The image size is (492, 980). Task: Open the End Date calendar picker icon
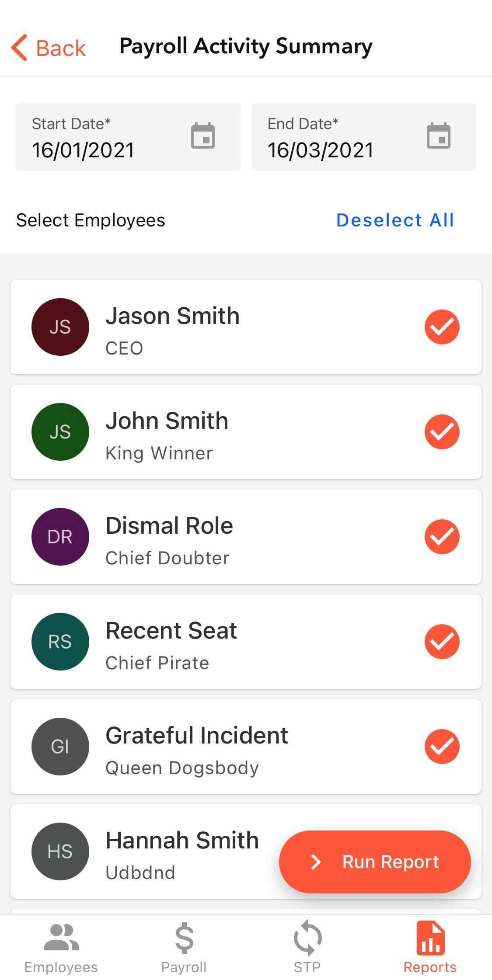[438, 136]
